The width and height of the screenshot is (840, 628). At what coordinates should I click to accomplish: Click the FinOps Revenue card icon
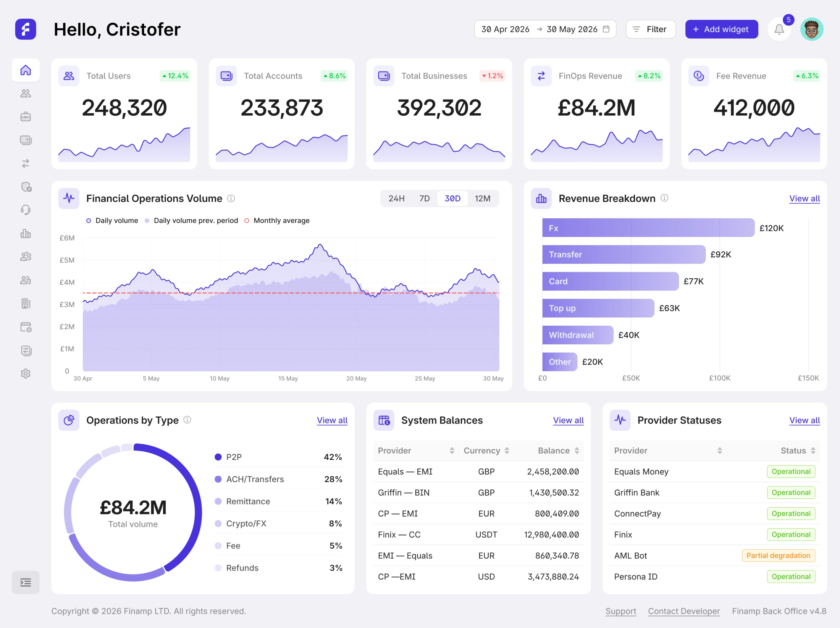(x=541, y=76)
